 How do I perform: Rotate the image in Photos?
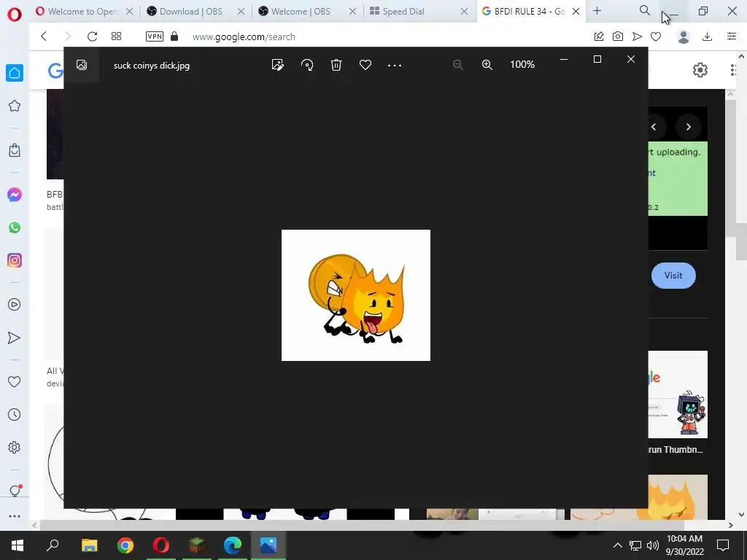(307, 65)
